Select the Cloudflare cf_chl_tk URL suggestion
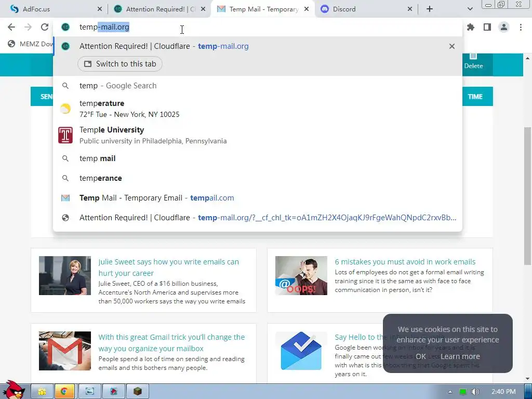This screenshot has width=532, height=399. [x=258, y=218]
